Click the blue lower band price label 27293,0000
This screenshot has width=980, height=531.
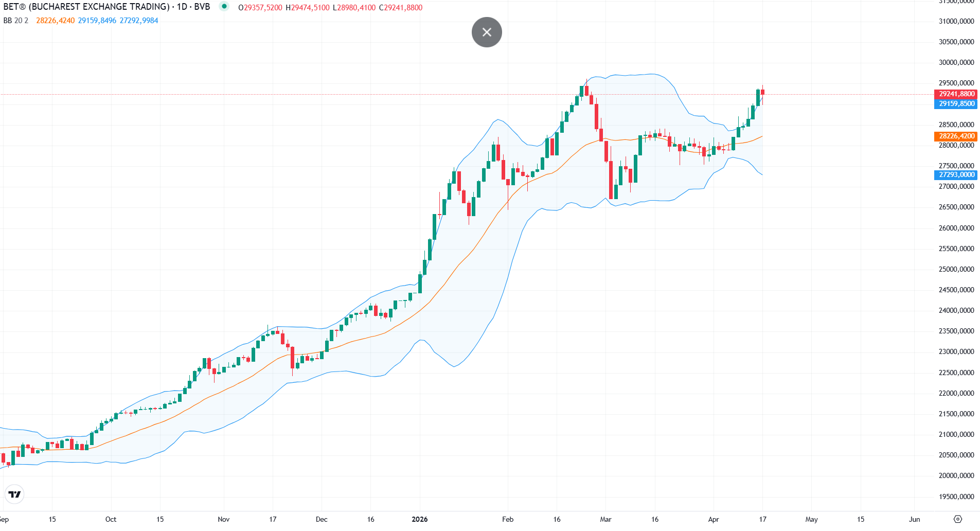(x=956, y=175)
